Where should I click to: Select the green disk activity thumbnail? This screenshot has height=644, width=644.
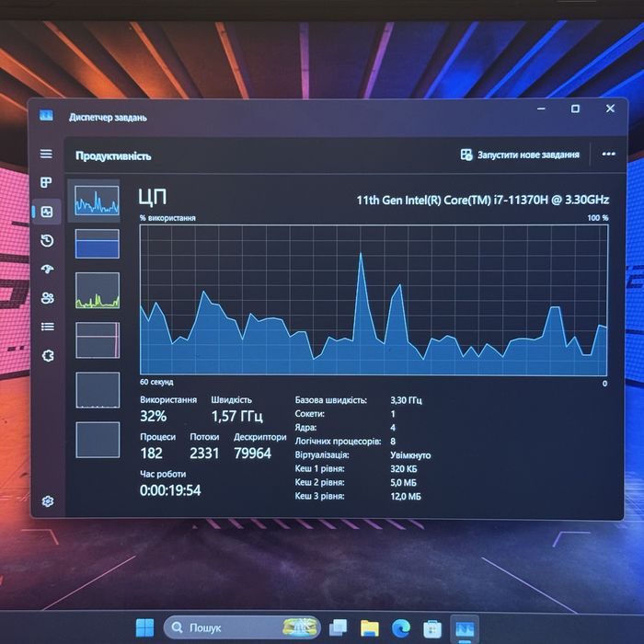coord(98,291)
